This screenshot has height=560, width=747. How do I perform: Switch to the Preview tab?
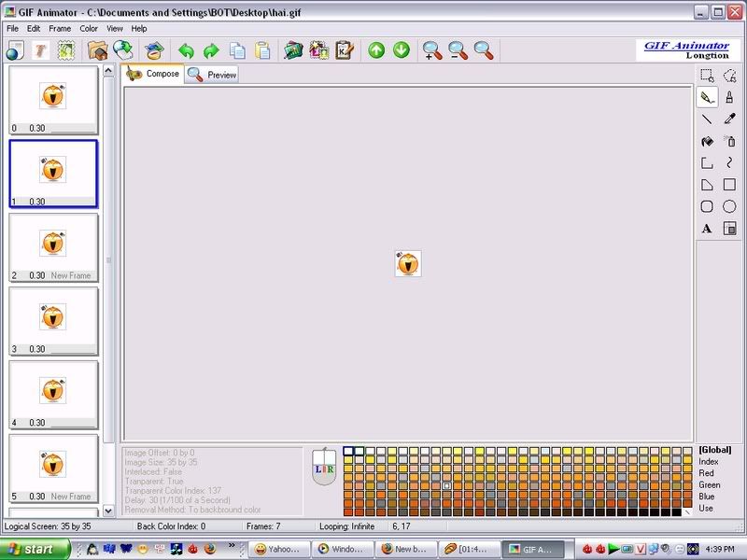(x=212, y=75)
